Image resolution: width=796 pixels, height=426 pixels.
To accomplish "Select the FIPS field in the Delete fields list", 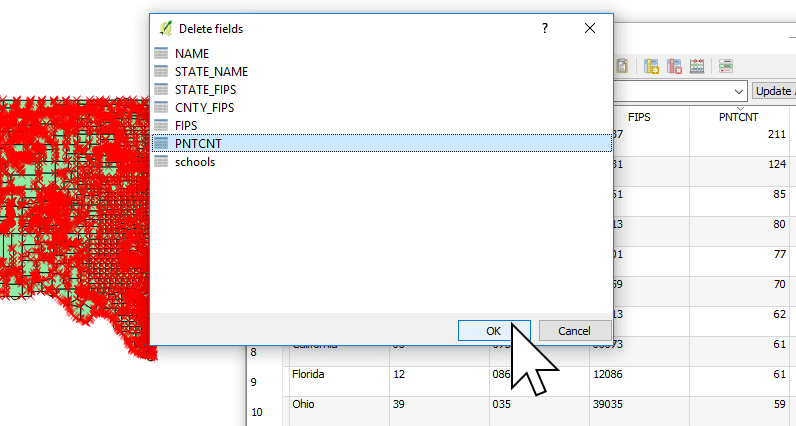I will pyautogui.click(x=382, y=125).
